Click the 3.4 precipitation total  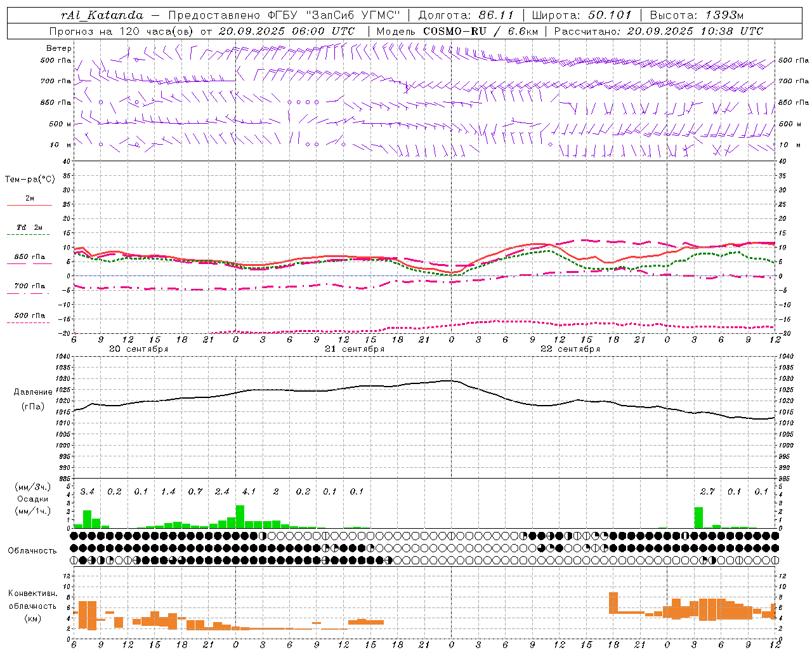[x=88, y=492]
